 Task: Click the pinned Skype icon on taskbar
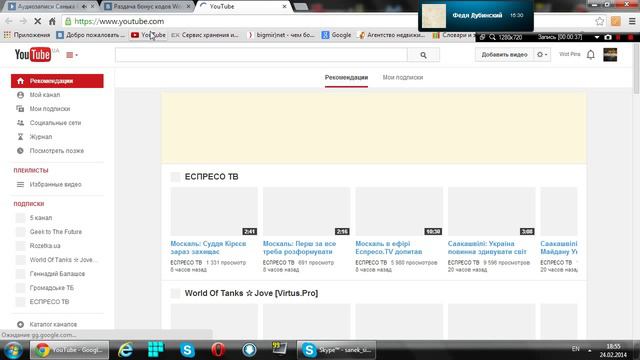(187, 350)
